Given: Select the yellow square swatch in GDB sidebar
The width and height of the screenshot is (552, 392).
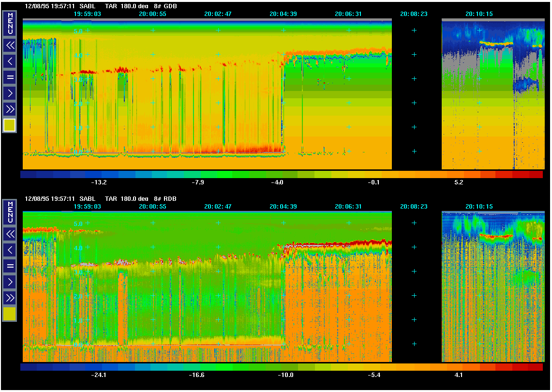Looking at the screenshot, I should (10, 125).
